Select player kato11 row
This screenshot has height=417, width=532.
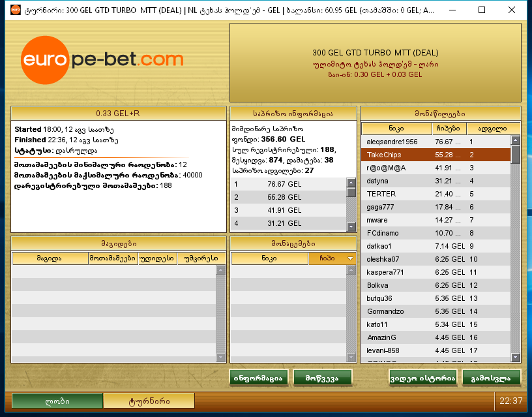[x=436, y=324]
